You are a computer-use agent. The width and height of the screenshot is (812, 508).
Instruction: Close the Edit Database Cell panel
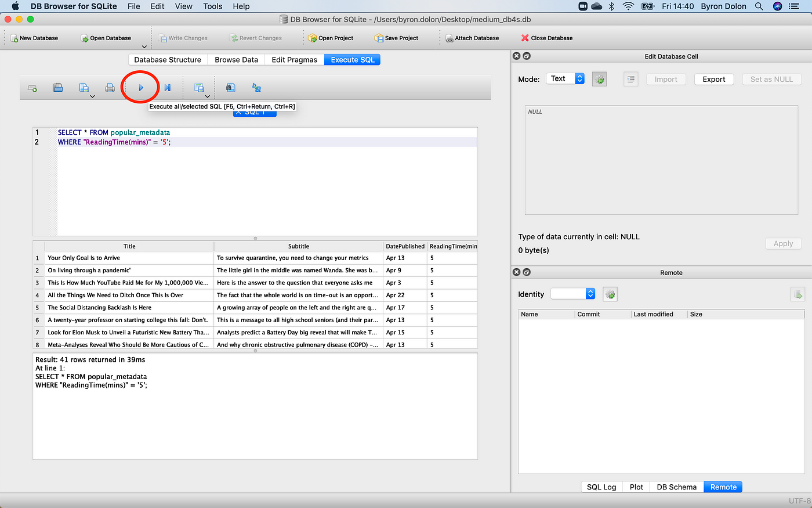pyautogui.click(x=516, y=56)
